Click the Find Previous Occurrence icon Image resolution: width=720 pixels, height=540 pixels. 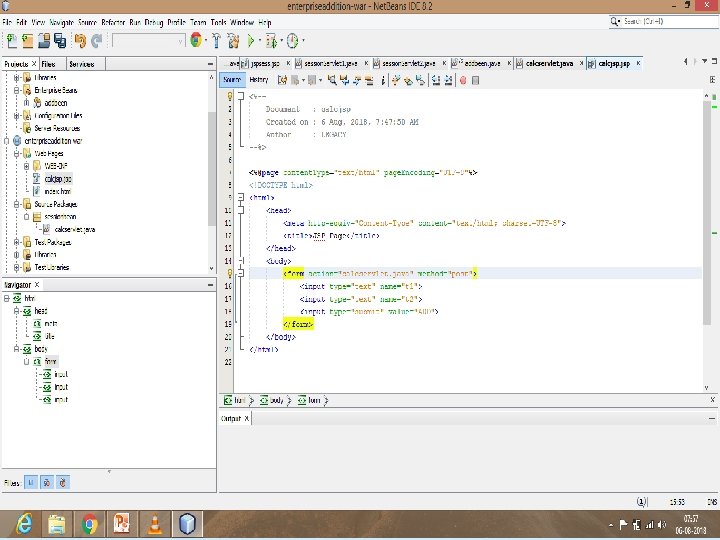(x=344, y=80)
